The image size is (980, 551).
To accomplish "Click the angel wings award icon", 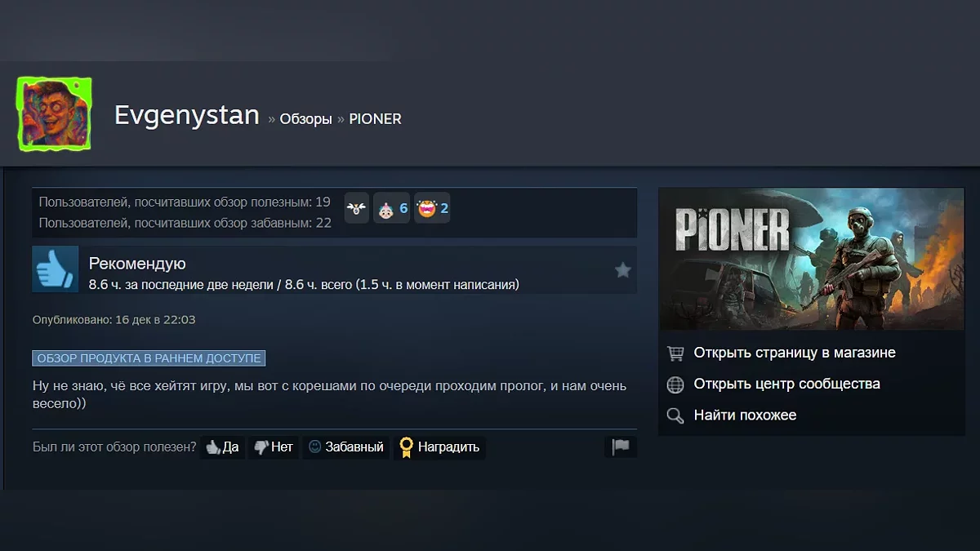I will [356, 209].
